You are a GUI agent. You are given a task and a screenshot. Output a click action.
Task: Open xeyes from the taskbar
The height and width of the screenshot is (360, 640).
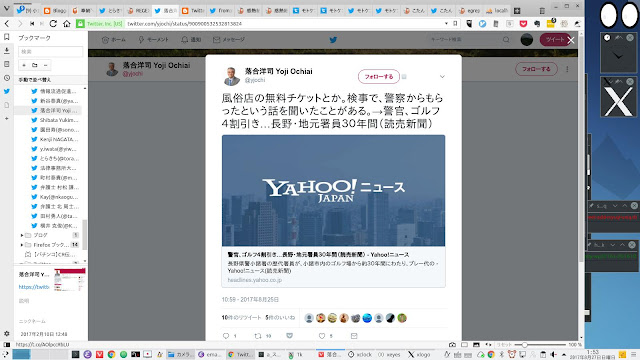tap(389, 354)
